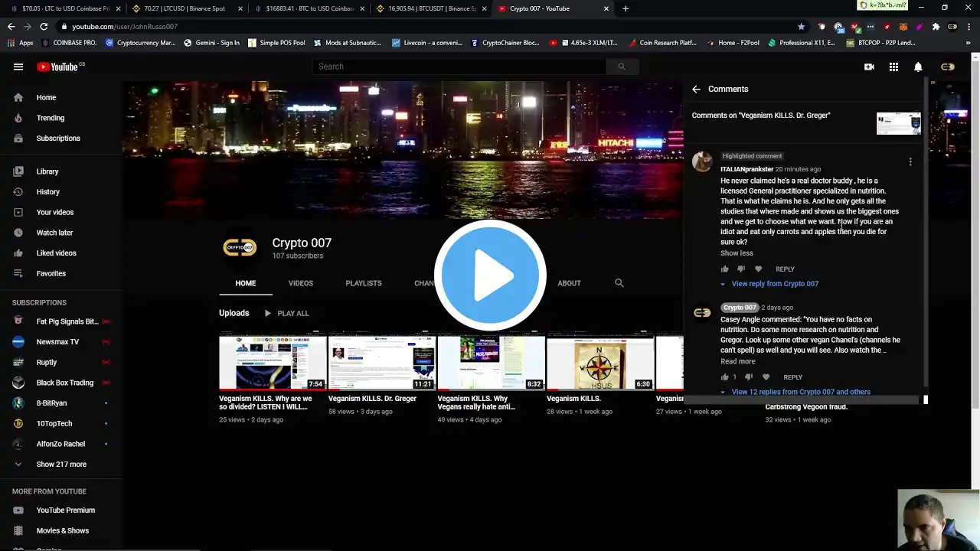Click the Crypto 007 channel avatar logo
The height and width of the screenshot is (551, 980).
(240, 247)
